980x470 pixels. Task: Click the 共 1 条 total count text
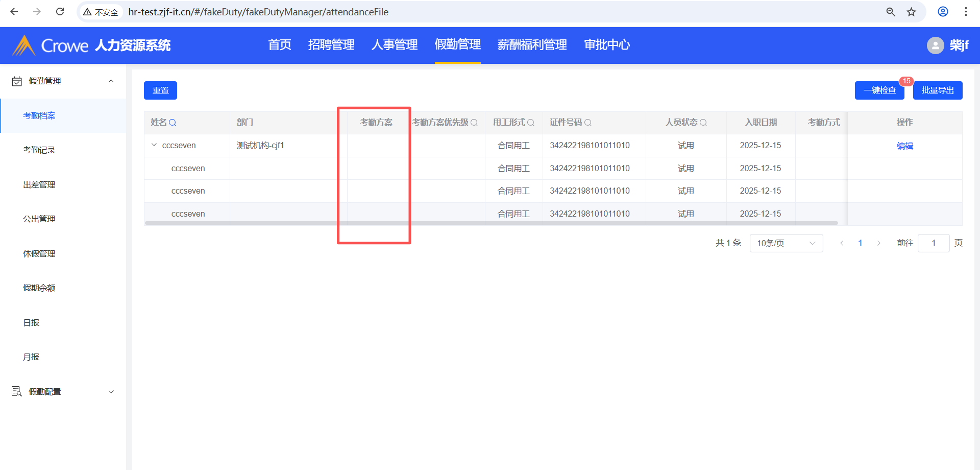728,243
